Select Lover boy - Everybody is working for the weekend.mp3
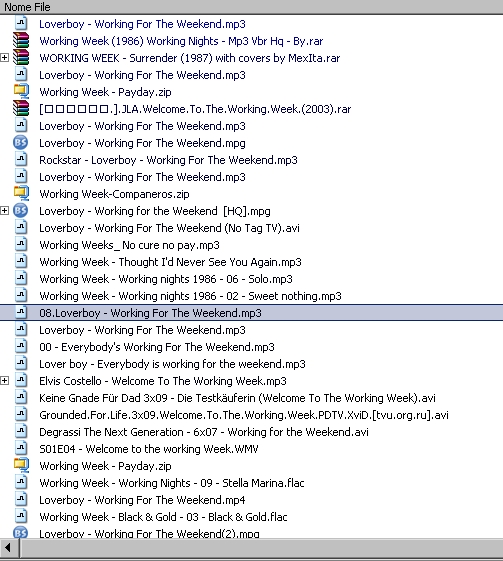The width and height of the screenshot is (503, 561). [x=172, y=364]
